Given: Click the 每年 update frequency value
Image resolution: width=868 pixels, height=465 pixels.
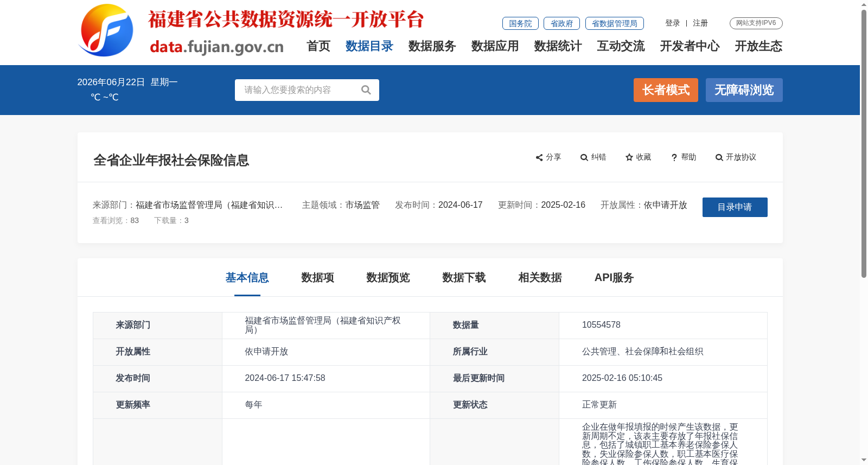Looking at the screenshot, I should (253, 405).
